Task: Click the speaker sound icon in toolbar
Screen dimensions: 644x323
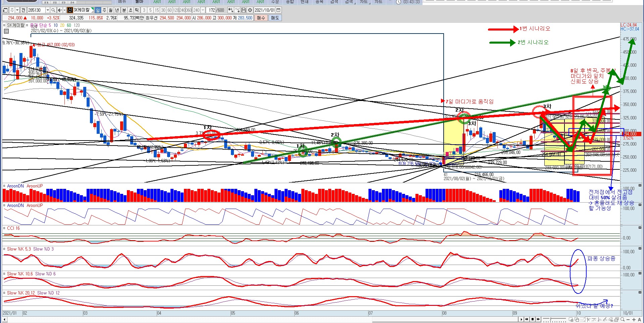Action: pyautogui.click(x=60, y=10)
